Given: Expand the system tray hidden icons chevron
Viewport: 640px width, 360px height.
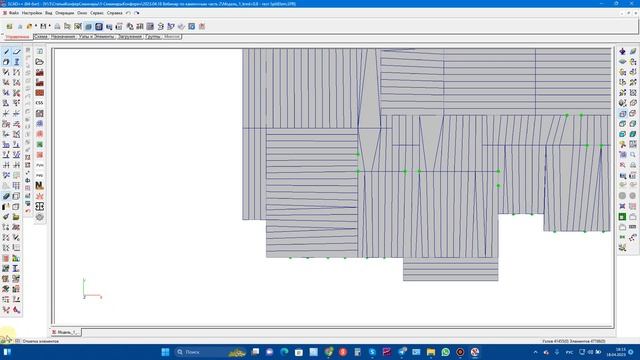Looking at the screenshot, I should [x=536, y=352].
